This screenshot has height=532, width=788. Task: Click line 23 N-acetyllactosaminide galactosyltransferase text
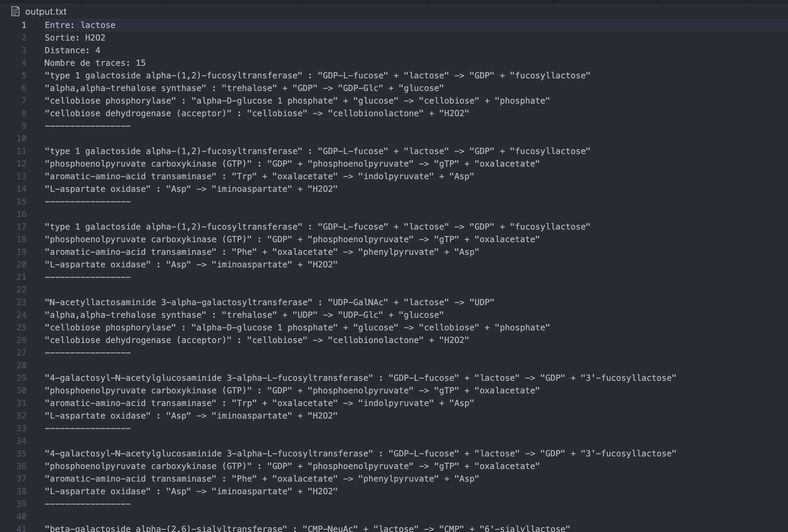point(269,302)
